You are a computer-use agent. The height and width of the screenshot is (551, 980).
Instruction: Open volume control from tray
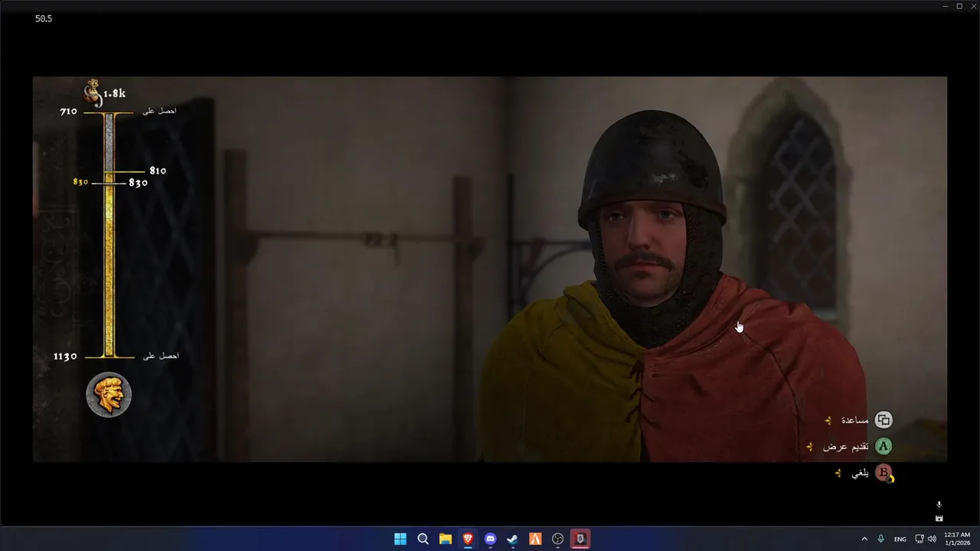(x=932, y=539)
